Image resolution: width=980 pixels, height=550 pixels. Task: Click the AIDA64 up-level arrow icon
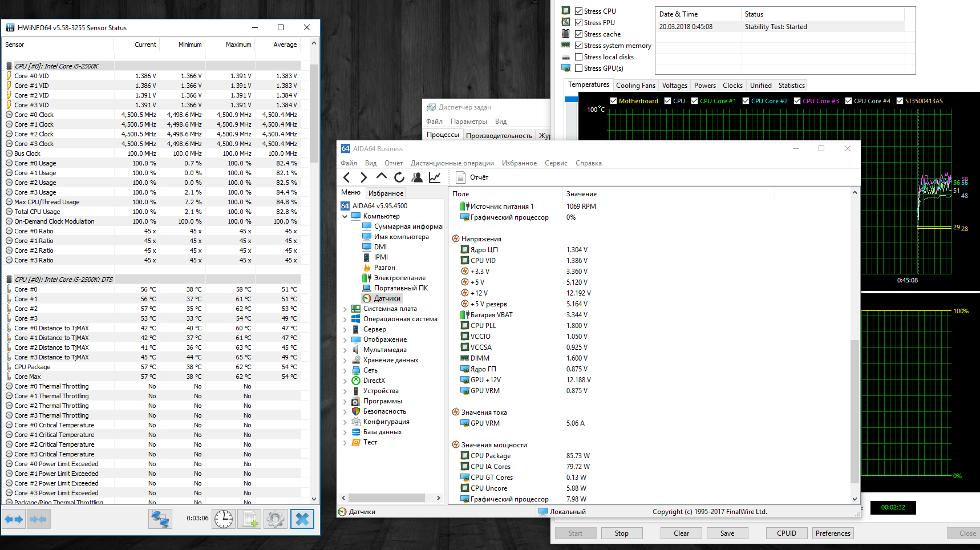click(x=382, y=177)
